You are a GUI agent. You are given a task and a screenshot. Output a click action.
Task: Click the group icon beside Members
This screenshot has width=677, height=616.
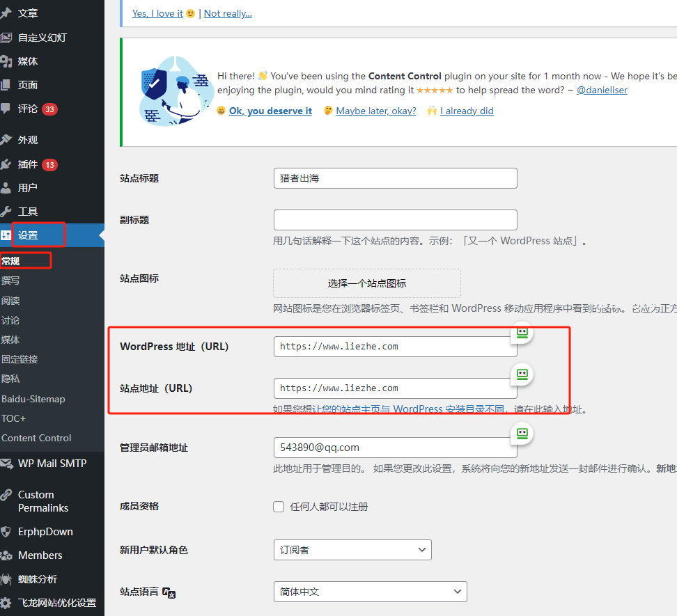[x=6, y=555]
